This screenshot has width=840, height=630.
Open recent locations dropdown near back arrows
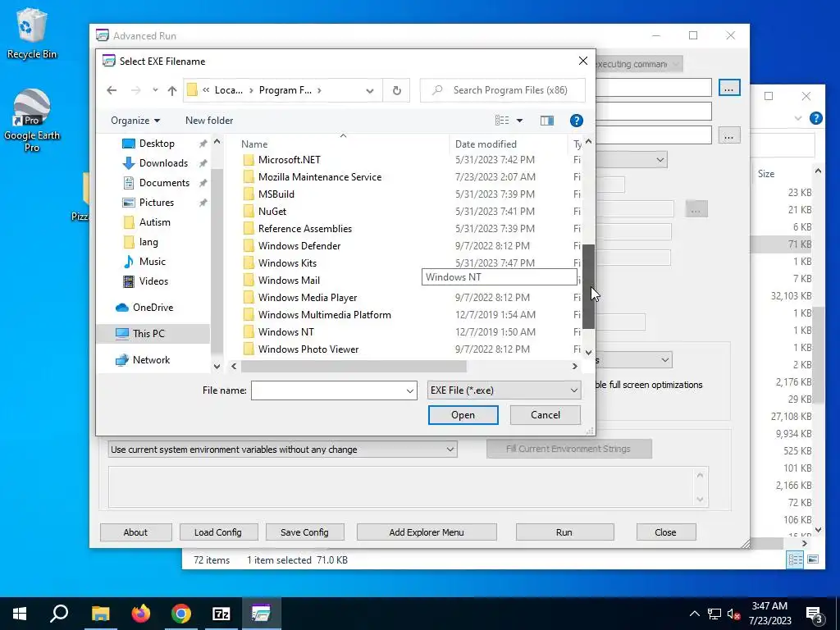tap(155, 90)
